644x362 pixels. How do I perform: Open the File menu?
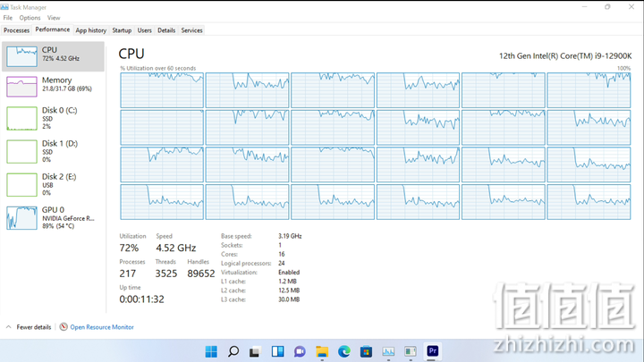click(x=8, y=18)
